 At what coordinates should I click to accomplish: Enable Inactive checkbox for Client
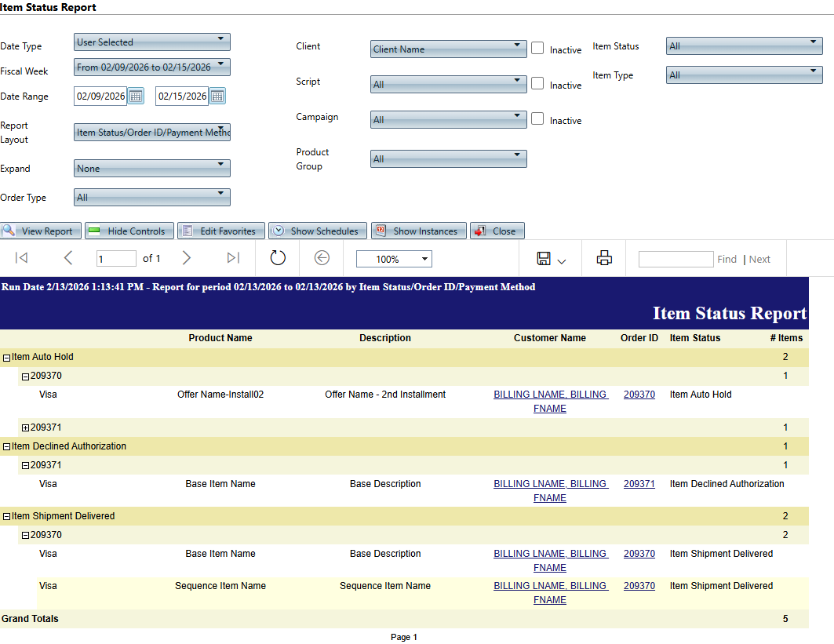click(x=537, y=48)
